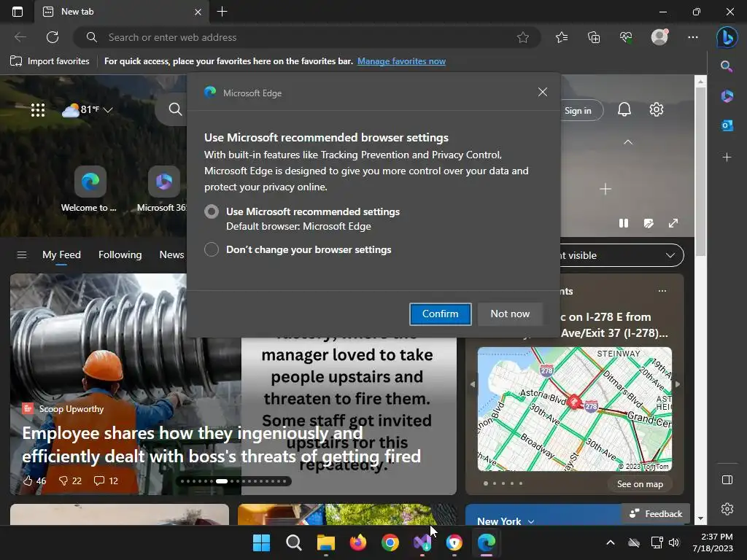This screenshot has height=560, width=747.
Task: Open the Microsoft 365 sidebar icon
Action: coord(727,96)
